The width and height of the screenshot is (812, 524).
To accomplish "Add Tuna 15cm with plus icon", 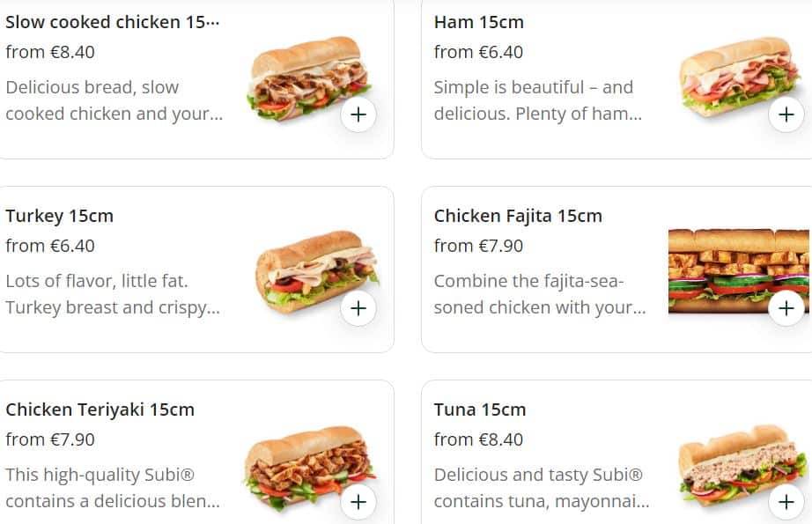I will [x=786, y=502].
